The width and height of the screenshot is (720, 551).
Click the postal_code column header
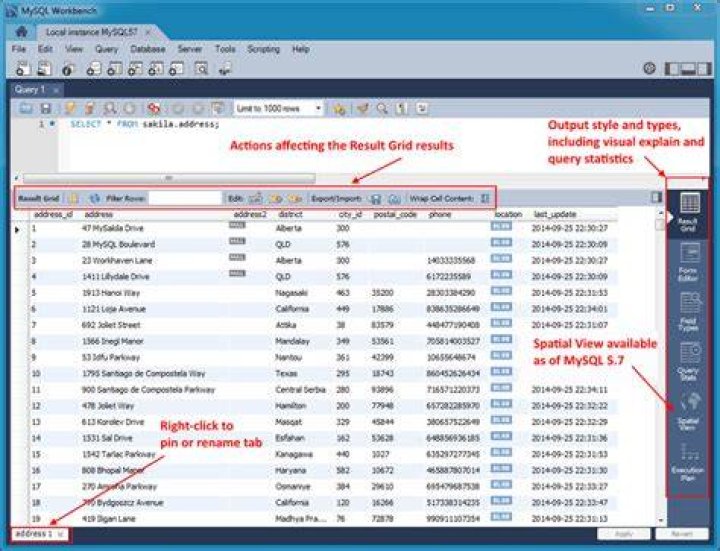[x=395, y=214]
